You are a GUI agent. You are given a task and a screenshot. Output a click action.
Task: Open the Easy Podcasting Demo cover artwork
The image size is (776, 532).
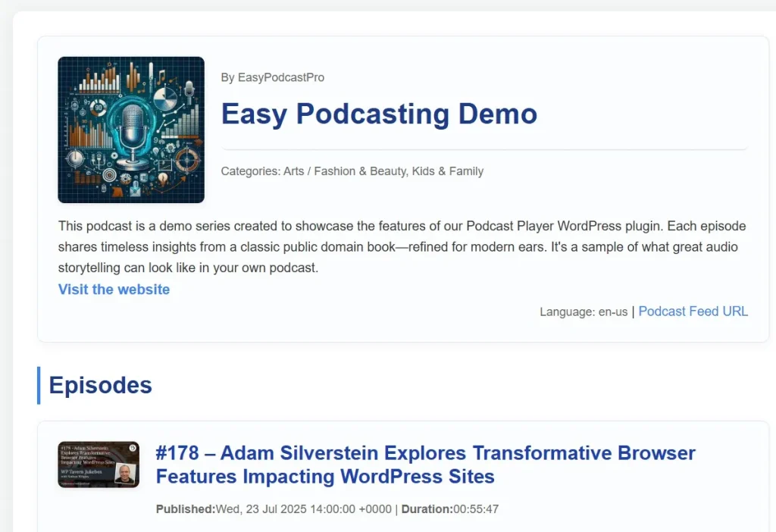click(130, 129)
